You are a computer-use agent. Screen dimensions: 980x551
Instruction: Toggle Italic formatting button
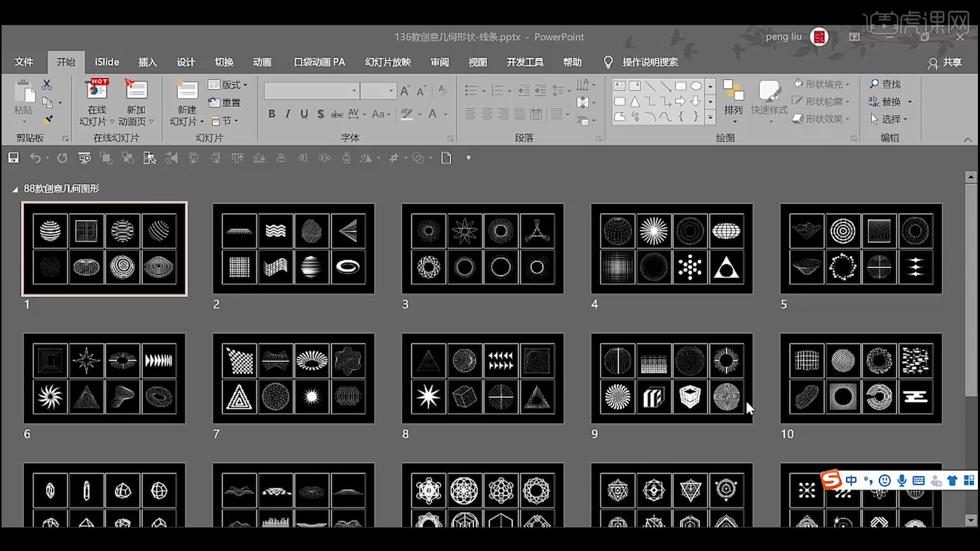[288, 114]
